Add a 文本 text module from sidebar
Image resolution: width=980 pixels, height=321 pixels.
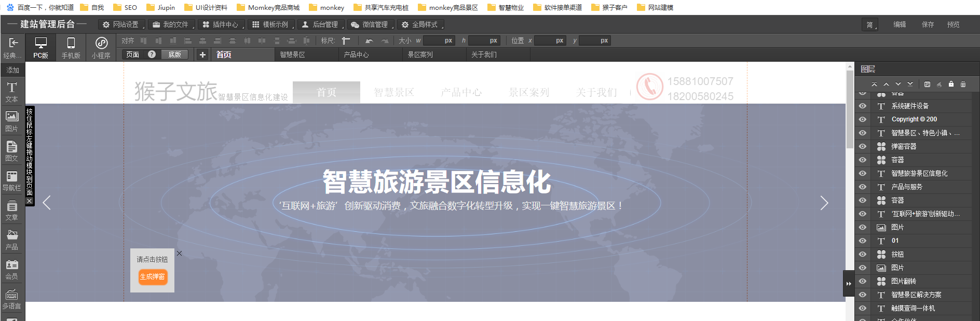[x=12, y=91]
